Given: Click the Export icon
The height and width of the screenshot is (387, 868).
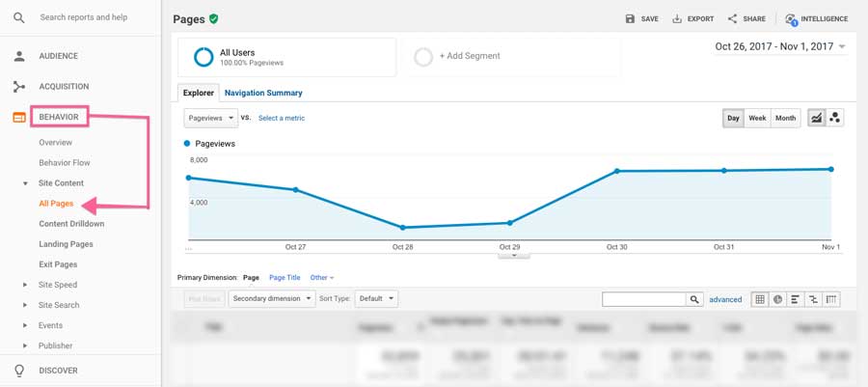Looking at the screenshot, I should [677, 18].
